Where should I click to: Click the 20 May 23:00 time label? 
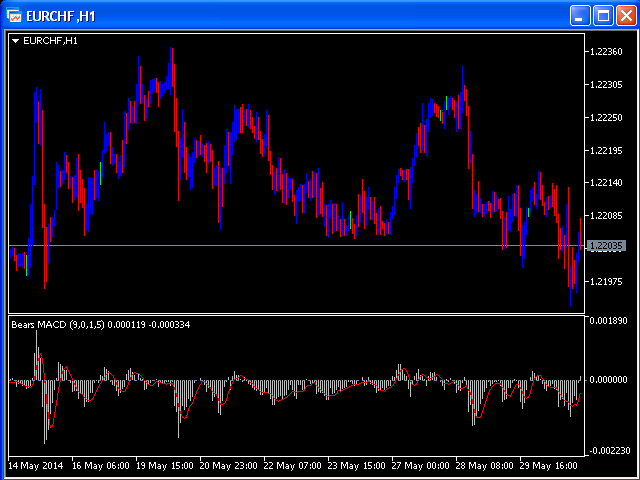click(229, 466)
